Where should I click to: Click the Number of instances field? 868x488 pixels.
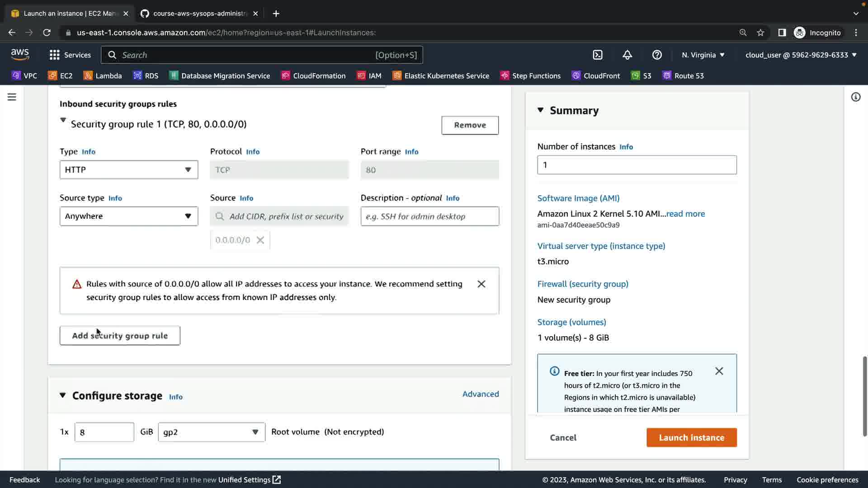(637, 165)
